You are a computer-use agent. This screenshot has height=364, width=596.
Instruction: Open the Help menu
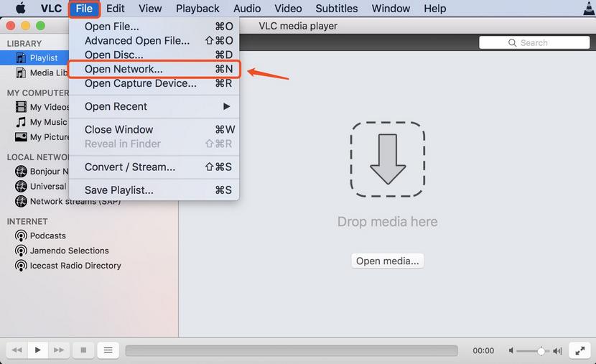[435, 9]
